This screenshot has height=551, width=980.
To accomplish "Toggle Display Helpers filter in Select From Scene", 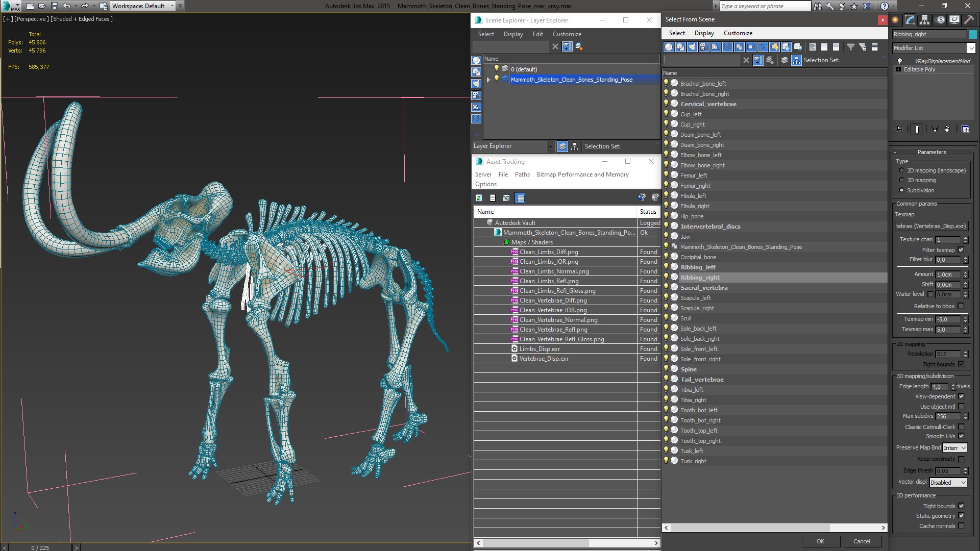I will 716,47.
